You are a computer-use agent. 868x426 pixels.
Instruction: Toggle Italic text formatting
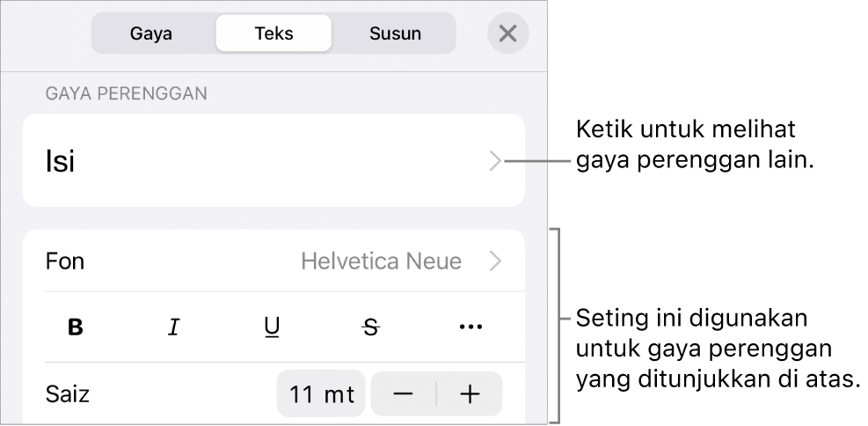tap(174, 327)
